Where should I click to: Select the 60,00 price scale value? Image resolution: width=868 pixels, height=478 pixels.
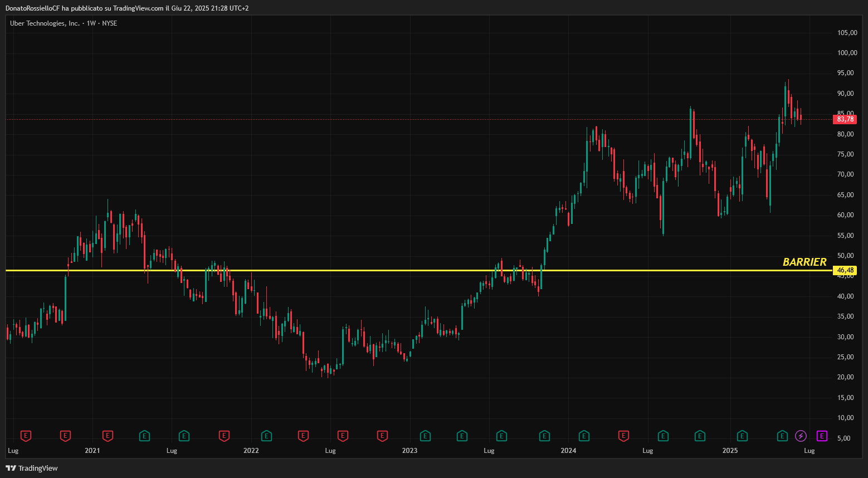[x=846, y=215]
